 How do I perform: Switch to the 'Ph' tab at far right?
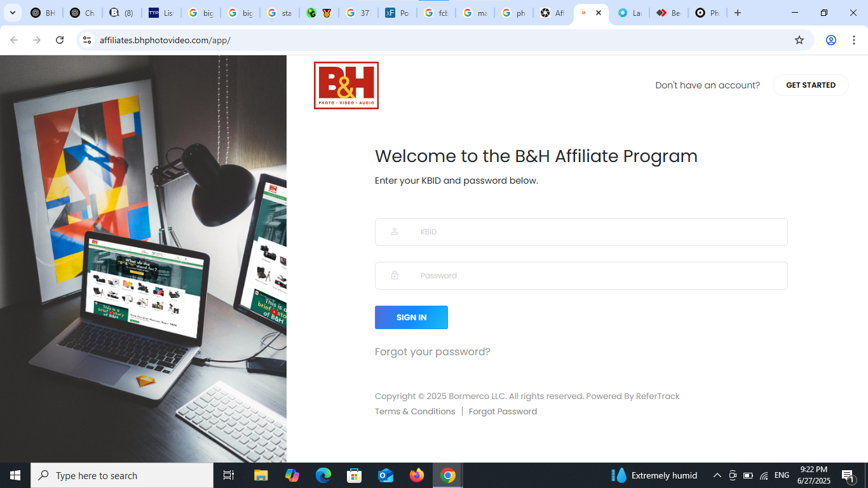707,13
